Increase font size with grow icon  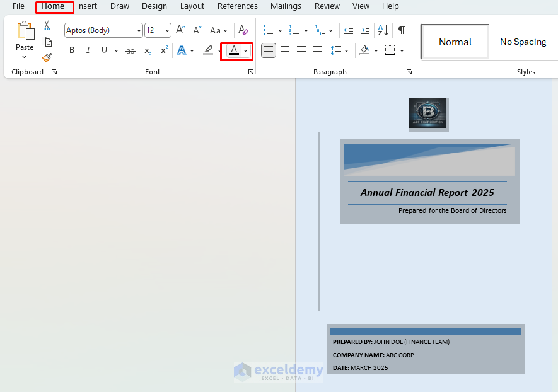(x=181, y=30)
